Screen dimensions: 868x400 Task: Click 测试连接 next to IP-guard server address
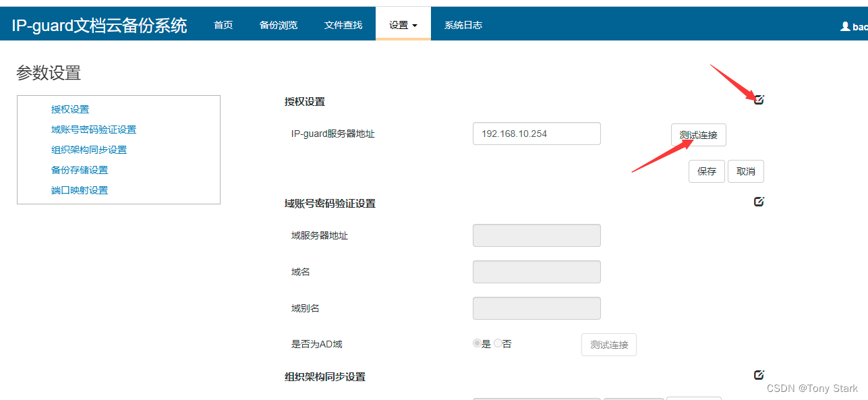pyautogui.click(x=698, y=135)
